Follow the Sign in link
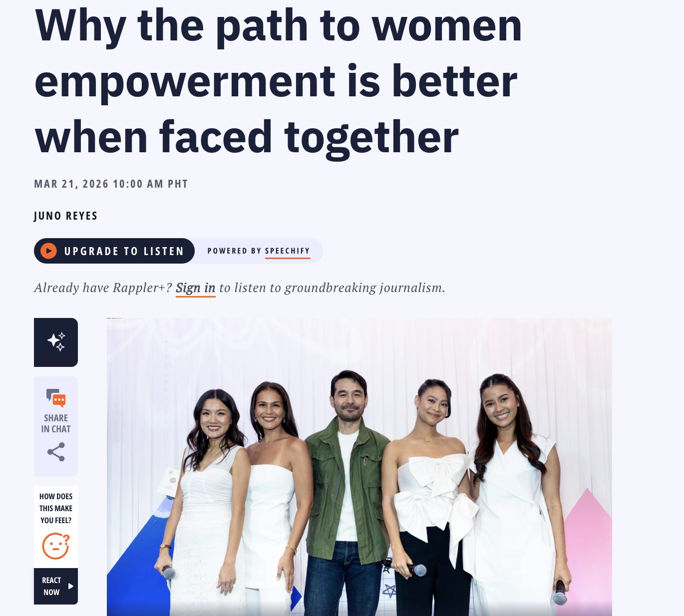Screen dimensions: 684x616 [196, 289]
